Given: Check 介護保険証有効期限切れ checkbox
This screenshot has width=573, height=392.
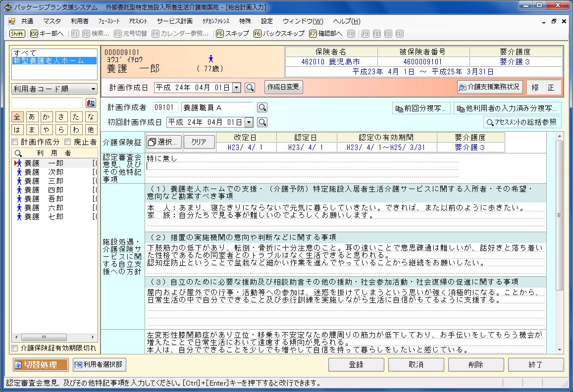Looking at the screenshot, I should click(15, 348).
